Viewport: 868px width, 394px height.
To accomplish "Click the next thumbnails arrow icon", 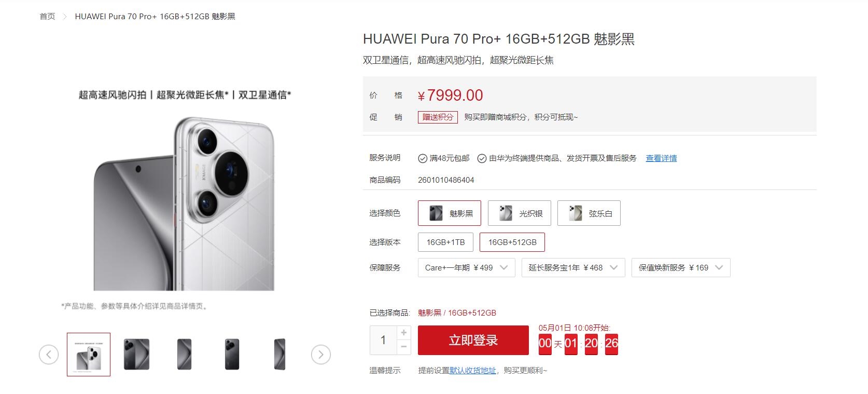I will 321,355.
